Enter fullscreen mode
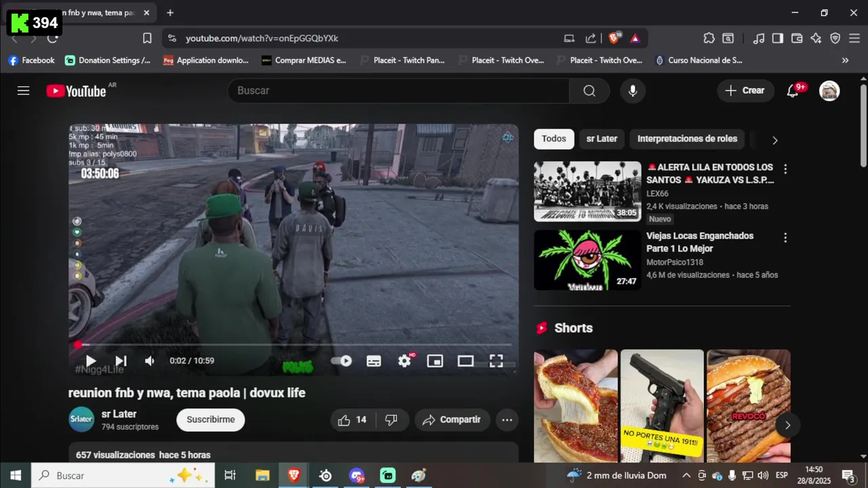 pos(496,361)
